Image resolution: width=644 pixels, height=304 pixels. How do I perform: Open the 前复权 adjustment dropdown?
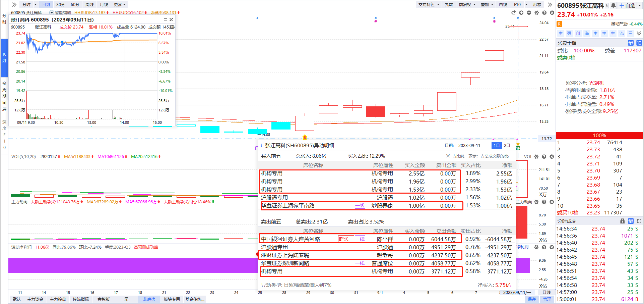pos(467,4)
